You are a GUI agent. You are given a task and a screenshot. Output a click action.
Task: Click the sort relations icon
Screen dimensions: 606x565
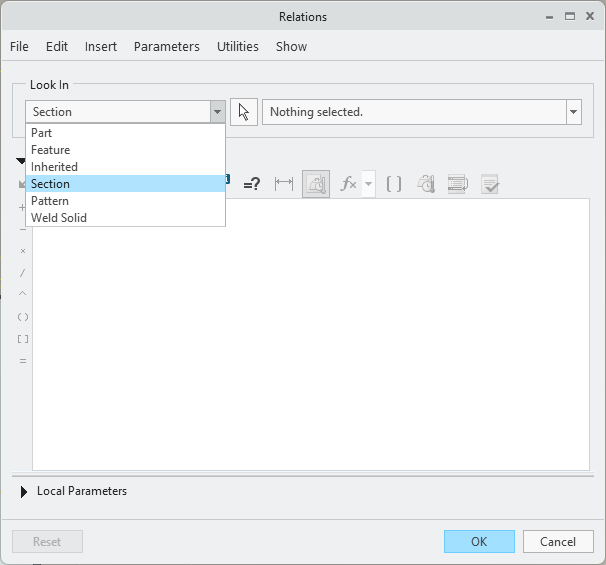(458, 184)
